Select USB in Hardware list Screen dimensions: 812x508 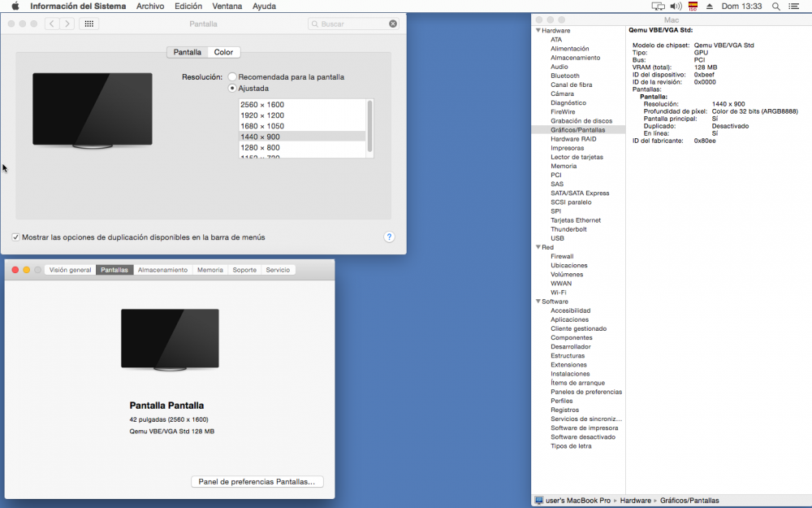click(x=557, y=238)
